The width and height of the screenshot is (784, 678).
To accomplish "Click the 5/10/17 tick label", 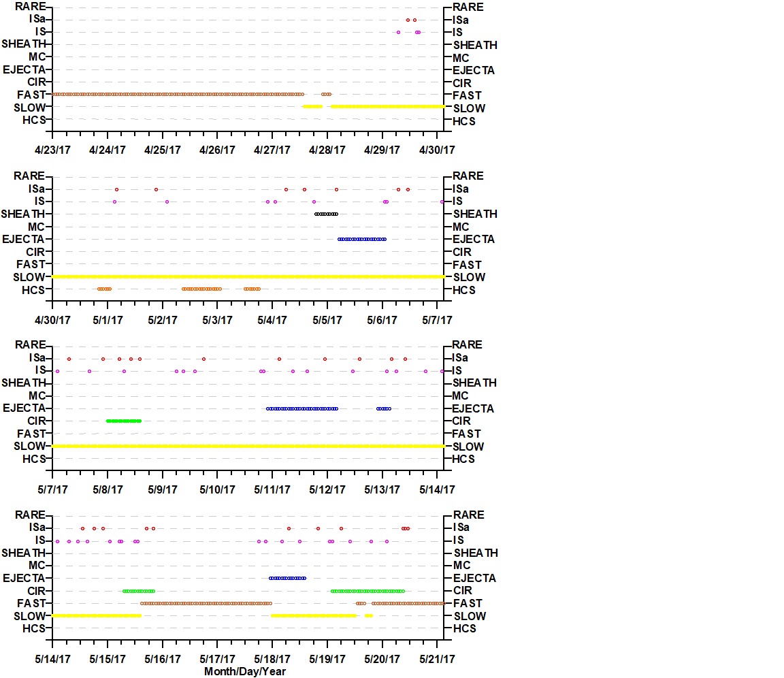I will (x=217, y=489).
